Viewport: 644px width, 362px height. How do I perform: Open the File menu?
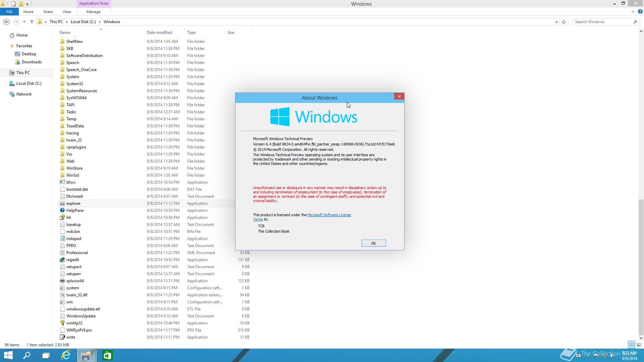point(9,12)
